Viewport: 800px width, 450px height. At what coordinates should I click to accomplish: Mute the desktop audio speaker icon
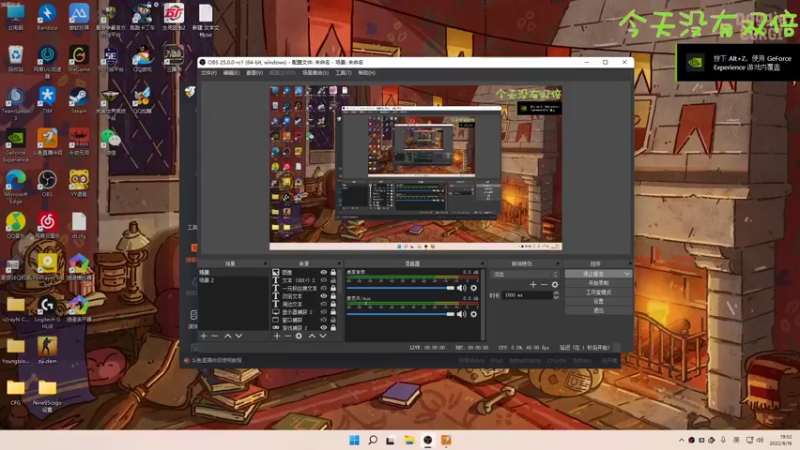pyautogui.click(x=462, y=288)
